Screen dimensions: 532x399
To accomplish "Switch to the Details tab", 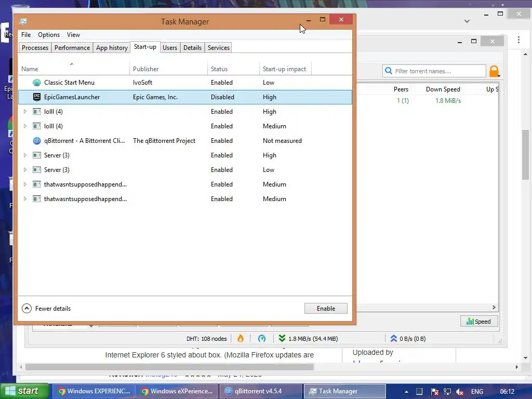I will click(192, 47).
